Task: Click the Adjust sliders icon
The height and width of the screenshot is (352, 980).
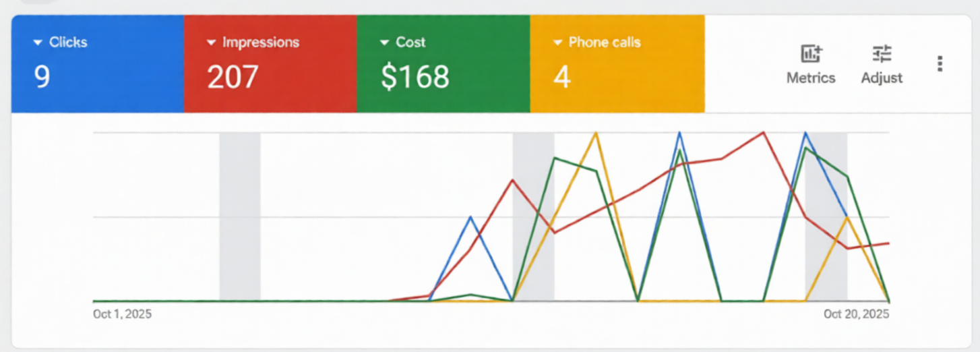Action: pyautogui.click(x=882, y=54)
